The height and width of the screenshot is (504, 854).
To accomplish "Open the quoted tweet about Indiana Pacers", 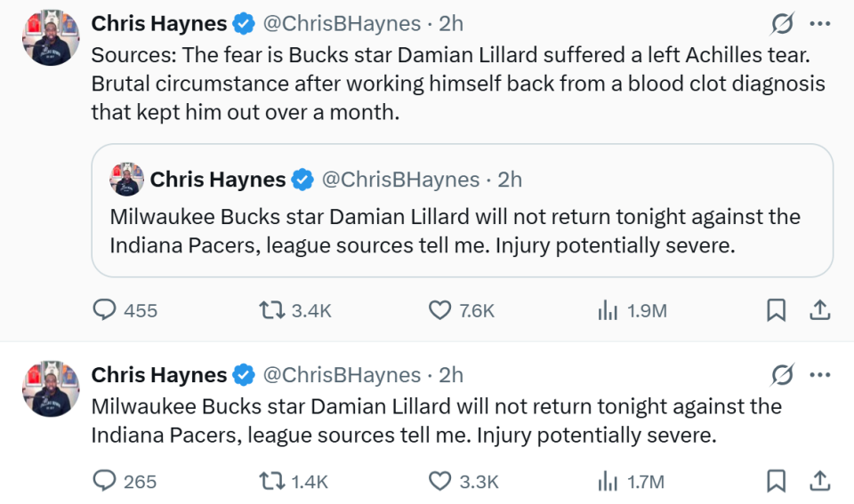I will pyautogui.click(x=462, y=229).
